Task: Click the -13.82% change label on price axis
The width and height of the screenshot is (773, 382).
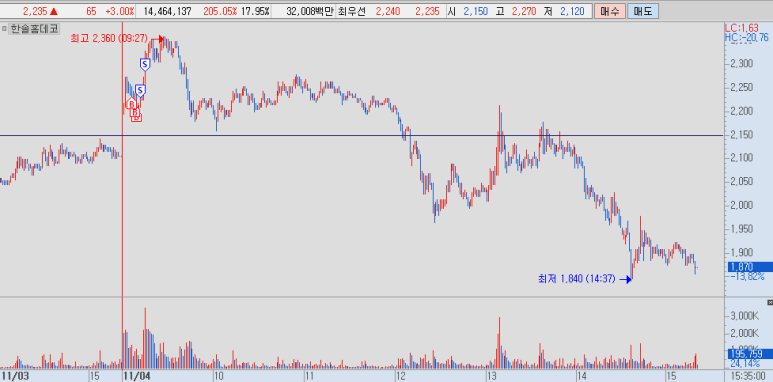Action: click(747, 276)
